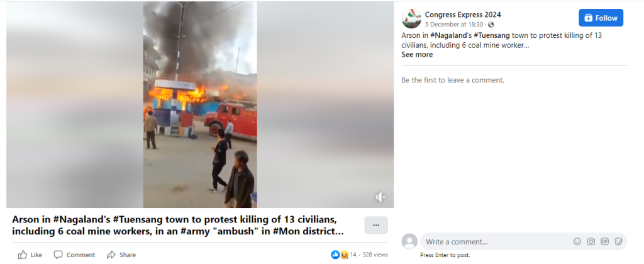Open the emoji picker in the comment box
The width and height of the screenshot is (644, 264).
pos(577,242)
